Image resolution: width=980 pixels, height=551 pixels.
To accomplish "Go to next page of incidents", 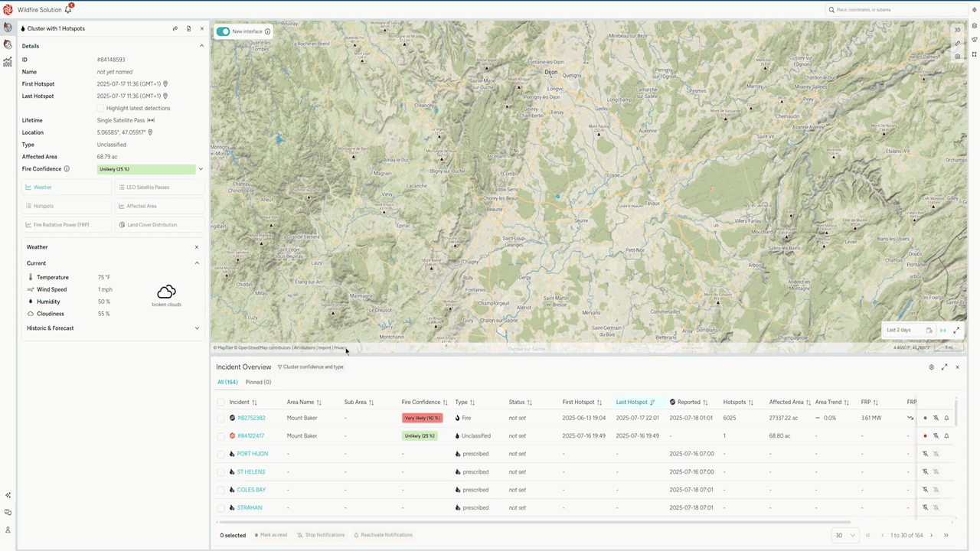I will coord(931,535).
